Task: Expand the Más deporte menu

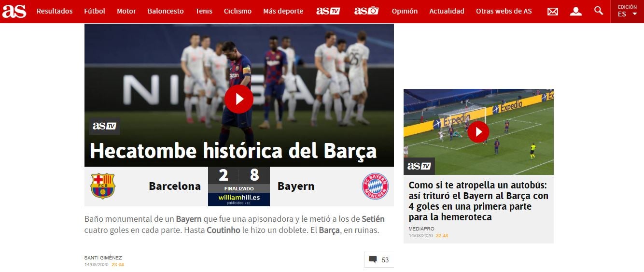Action: point(283,11)
